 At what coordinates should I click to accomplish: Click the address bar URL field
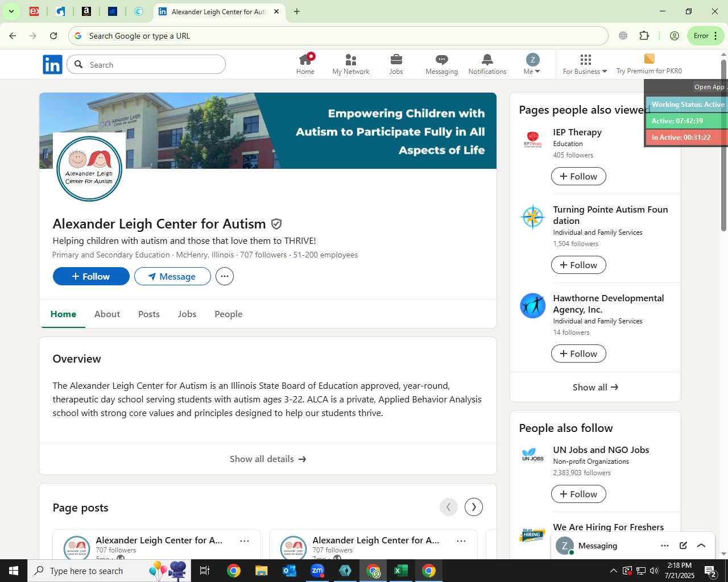coord(338,36)
